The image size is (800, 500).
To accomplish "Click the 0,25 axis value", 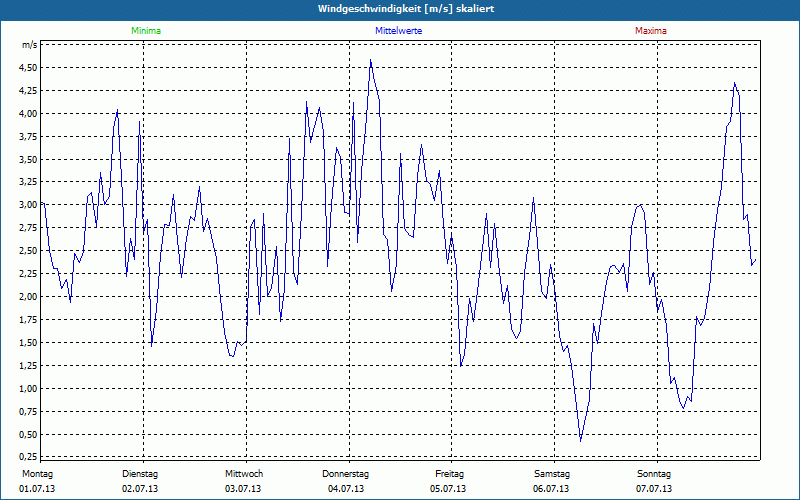I will 29,456.
